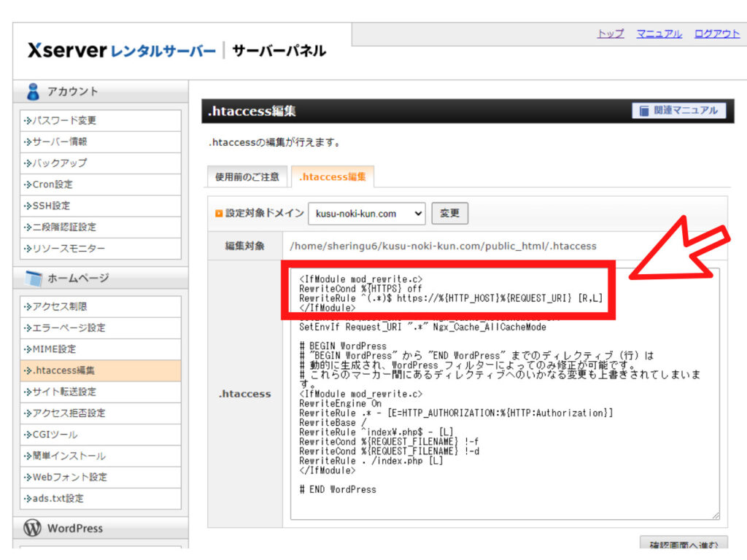Click the Account section person icon
The width and height of the screenshot is (747, 560).
pos(33,91)
